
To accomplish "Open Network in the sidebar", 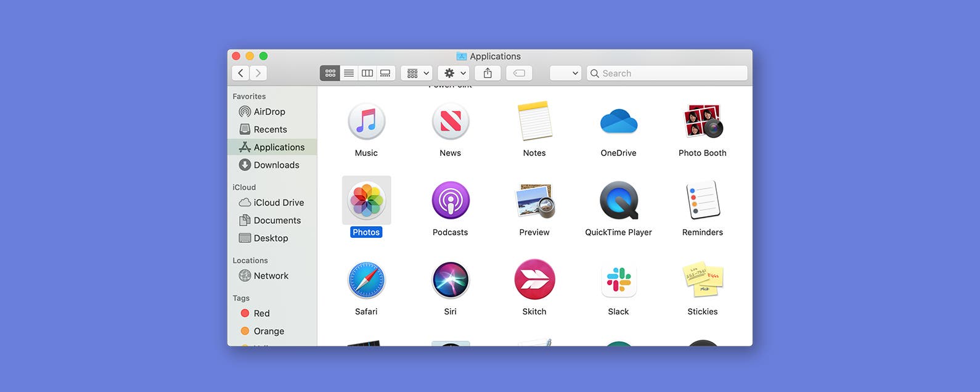I will tap(272, 276).
